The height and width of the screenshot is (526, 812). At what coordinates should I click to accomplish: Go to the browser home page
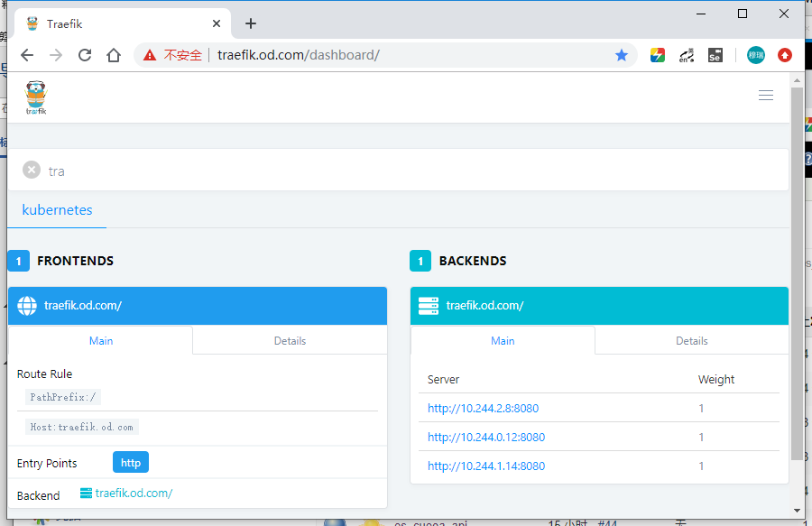coord(114,55)
